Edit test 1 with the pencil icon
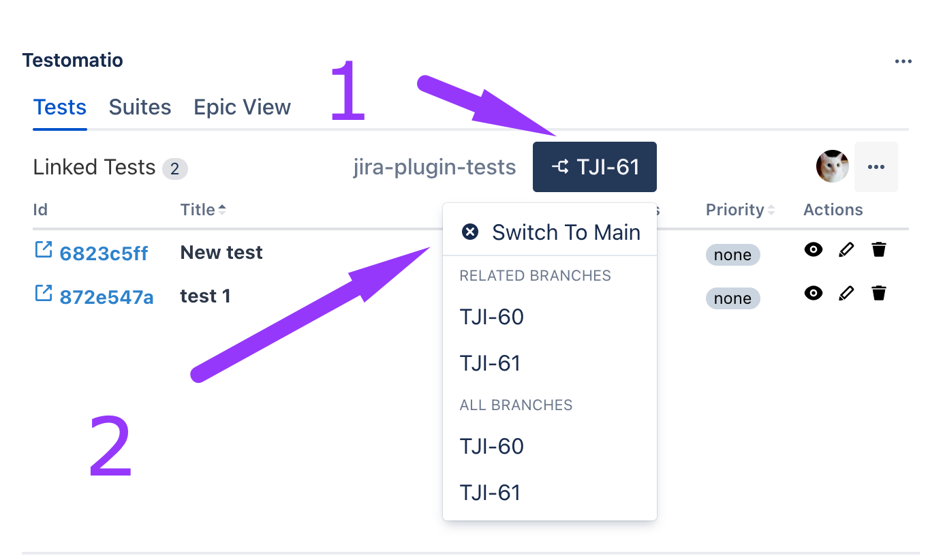 pos(846,294)
